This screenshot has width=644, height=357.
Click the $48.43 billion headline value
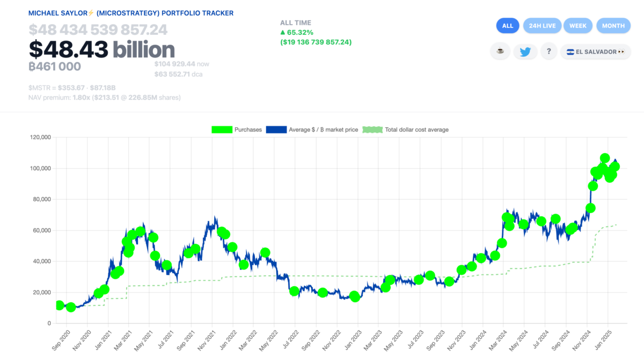[102, 49]
